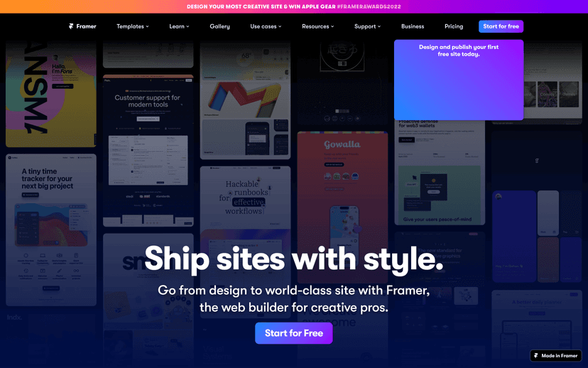This screenshot has height=368, width=588.
Task: Click the Made in Framer badge
Action: coord(556,356)
